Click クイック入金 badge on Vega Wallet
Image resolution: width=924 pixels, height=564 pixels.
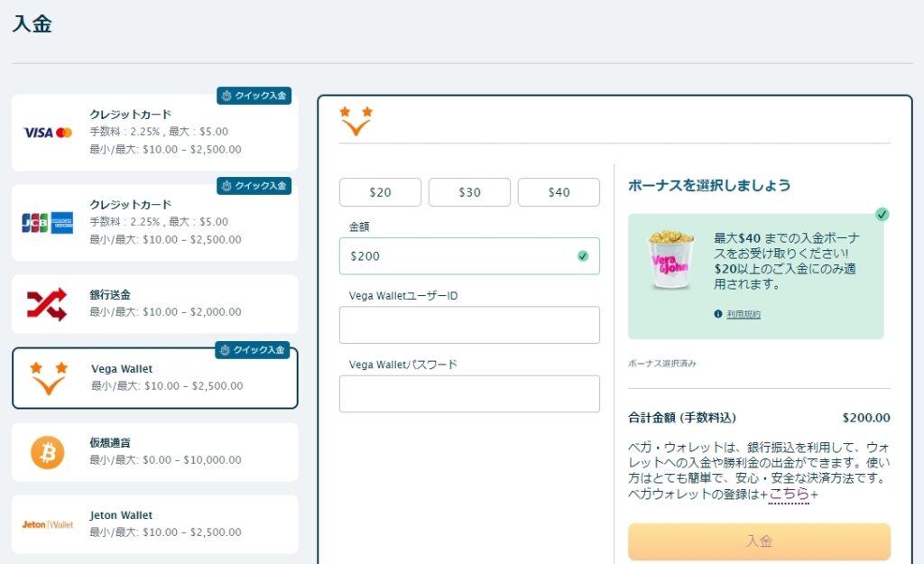[253, 350]
